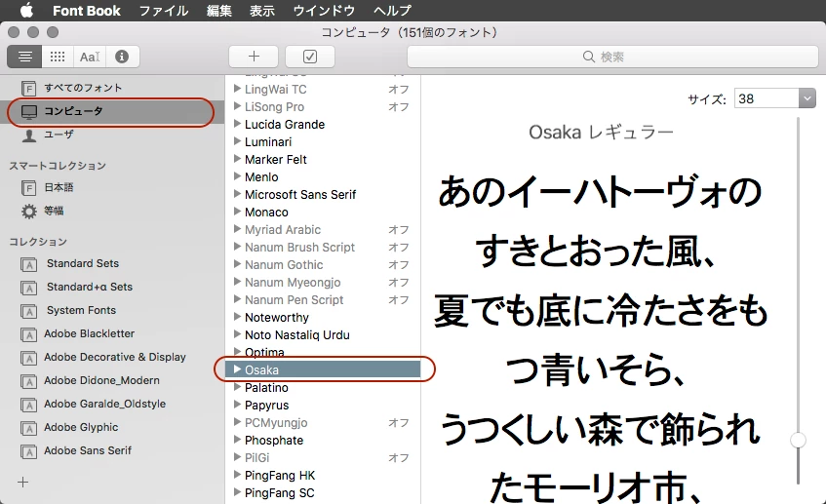
Task: Open the サイズ size dropdown arrow
Action: [807, 98]
